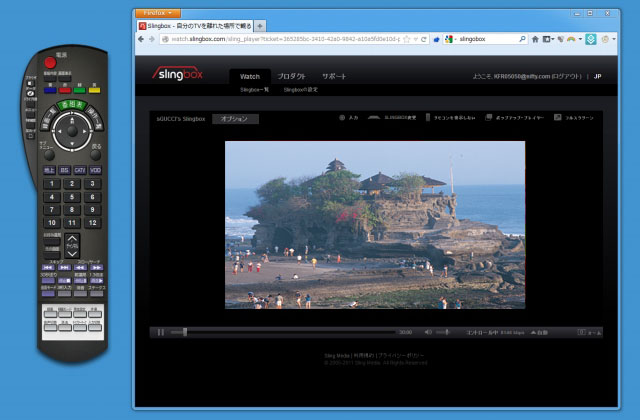
Task: Click channel down arrow on the remote
Action: [x=72, y=254]
